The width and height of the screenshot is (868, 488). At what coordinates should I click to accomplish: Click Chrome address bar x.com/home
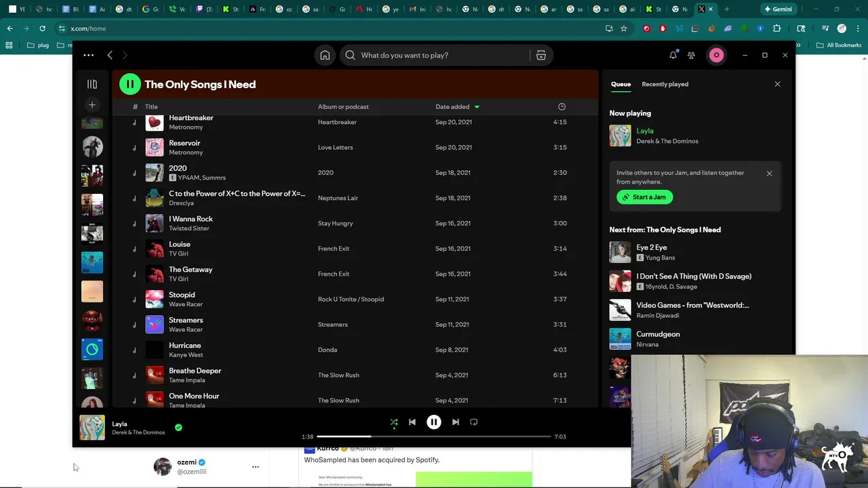pos(325,28)
